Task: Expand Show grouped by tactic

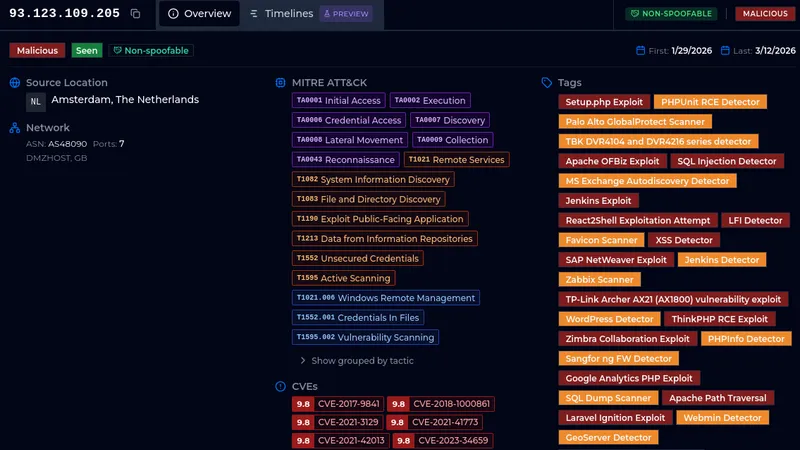Action: click(x=357, y=361)
